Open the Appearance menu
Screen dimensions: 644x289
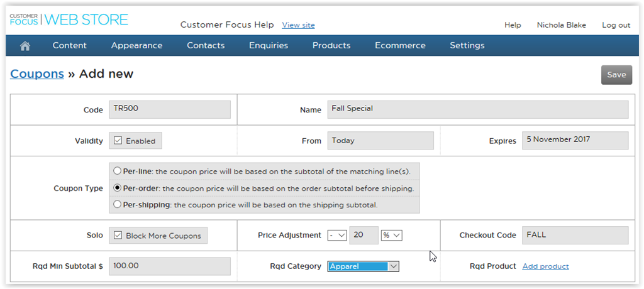point(136,46)
